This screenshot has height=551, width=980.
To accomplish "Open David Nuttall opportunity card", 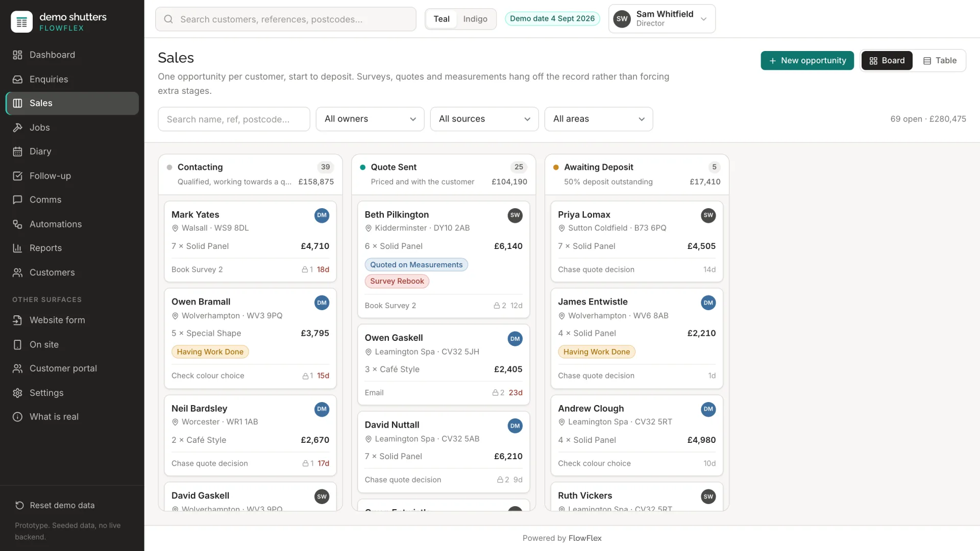I will pyautogui.click(x=444, y=452).
